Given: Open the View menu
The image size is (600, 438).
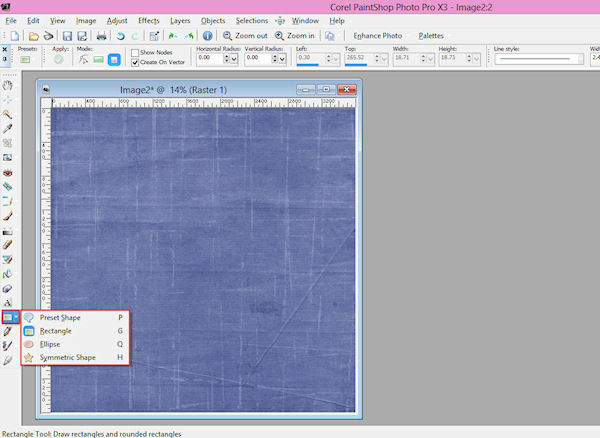Looking at the screenshot, I should pyautogui.click(x=57, y=21).
